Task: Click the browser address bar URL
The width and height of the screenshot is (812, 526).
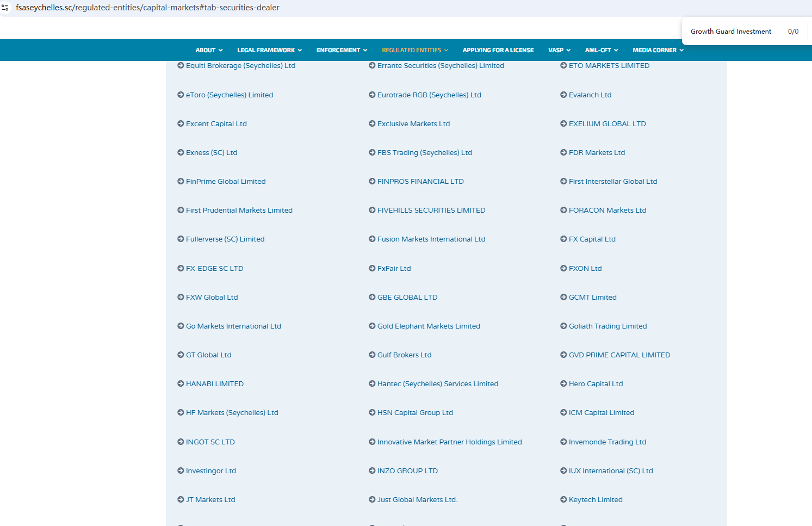Action: coord(147,8)
